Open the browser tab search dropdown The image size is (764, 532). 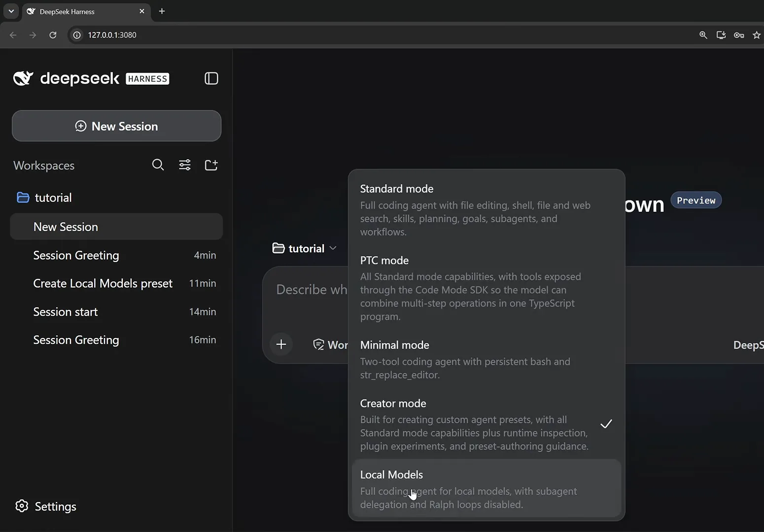[11, 11]
